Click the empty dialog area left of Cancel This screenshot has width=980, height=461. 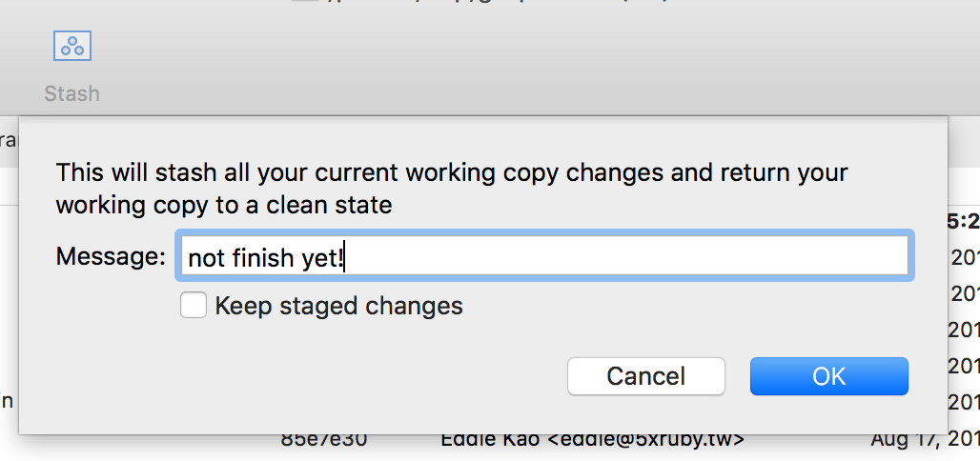334,376
